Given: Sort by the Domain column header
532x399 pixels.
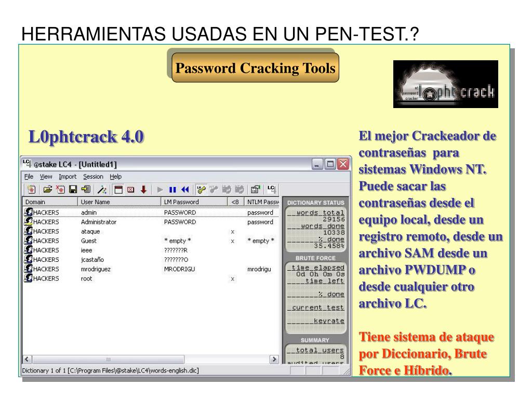Looking at the screenshot, I should click(50, 202).
